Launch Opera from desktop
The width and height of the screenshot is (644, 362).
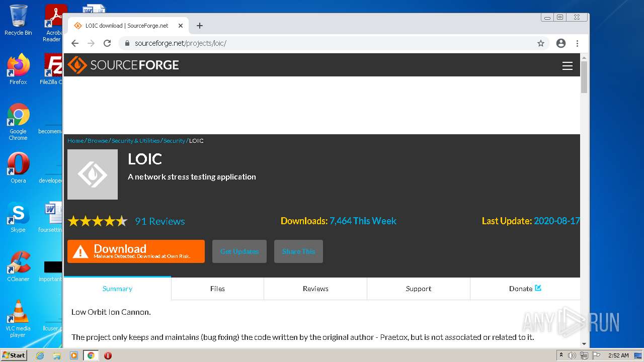click(18, 168)
